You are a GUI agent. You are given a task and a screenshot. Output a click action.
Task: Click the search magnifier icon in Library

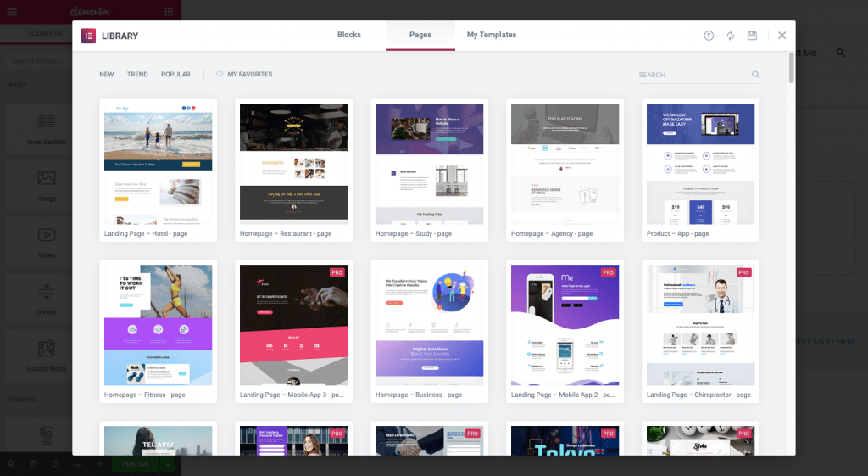(755, 75)
